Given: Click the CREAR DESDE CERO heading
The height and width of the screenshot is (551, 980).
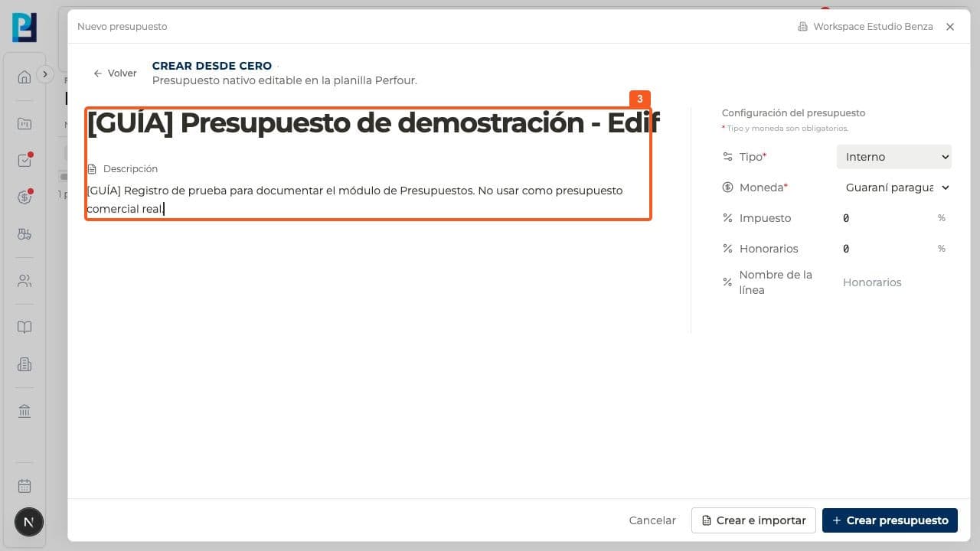Looking at the screenshot, I should [x=212, y=66].
